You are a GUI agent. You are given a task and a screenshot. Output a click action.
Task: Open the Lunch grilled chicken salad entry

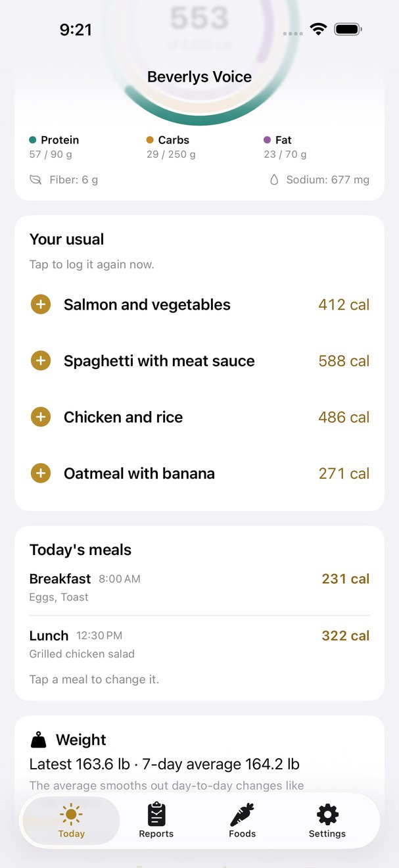pyautogui.click(x=200, y=644)
